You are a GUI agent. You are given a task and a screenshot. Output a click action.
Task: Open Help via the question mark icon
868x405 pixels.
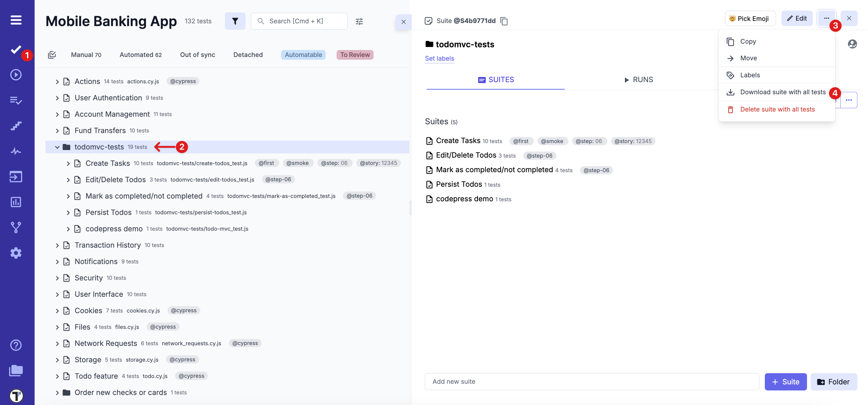pos(15,345)
